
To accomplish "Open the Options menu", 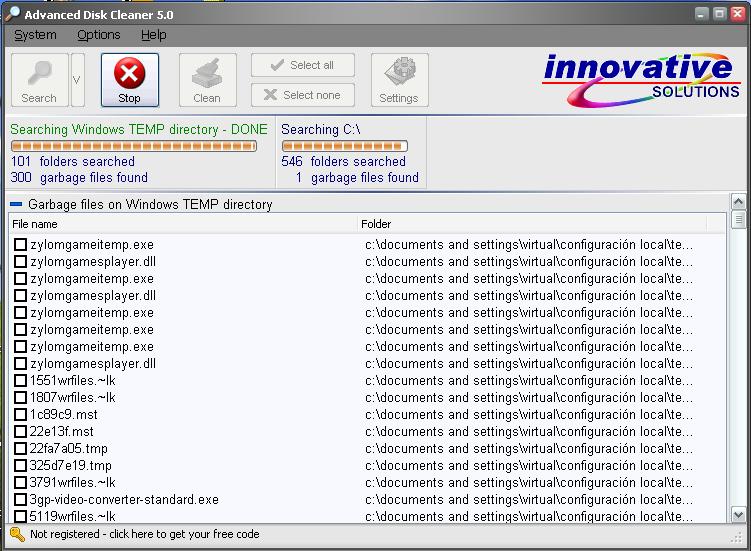I will pyautogui.click(x=99, y=35).
